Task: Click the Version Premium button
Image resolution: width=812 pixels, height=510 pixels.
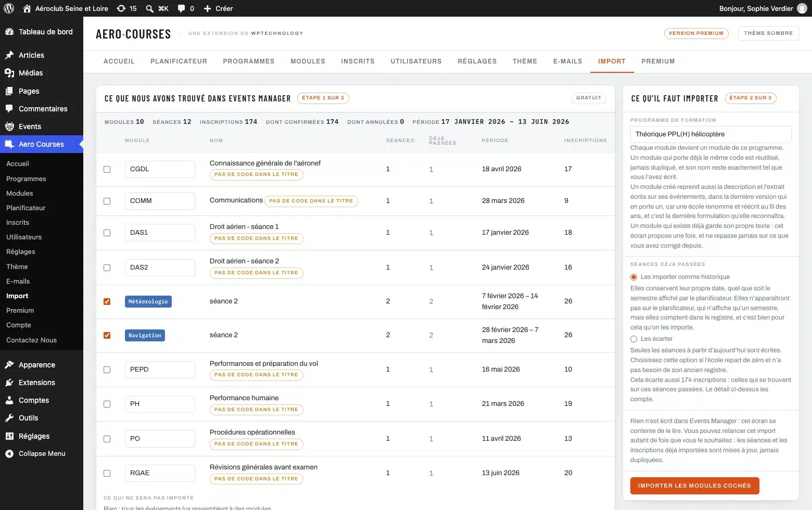Action: [x=696, y=33]
